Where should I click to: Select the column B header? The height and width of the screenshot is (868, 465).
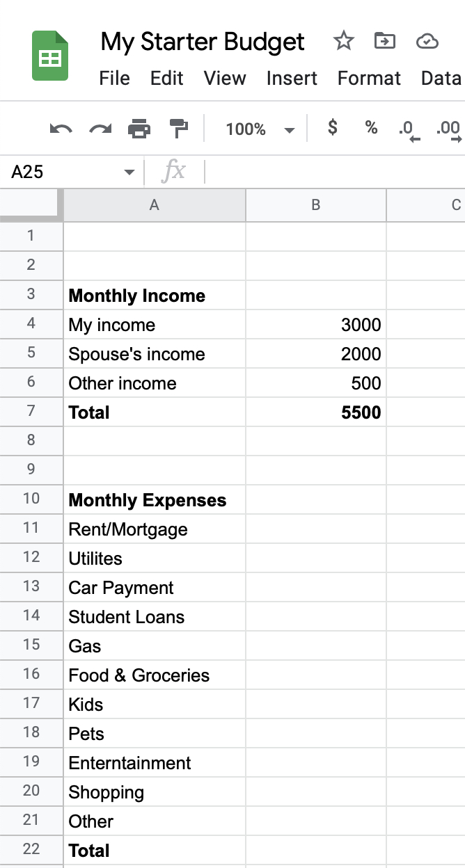[x=315, y=204]
